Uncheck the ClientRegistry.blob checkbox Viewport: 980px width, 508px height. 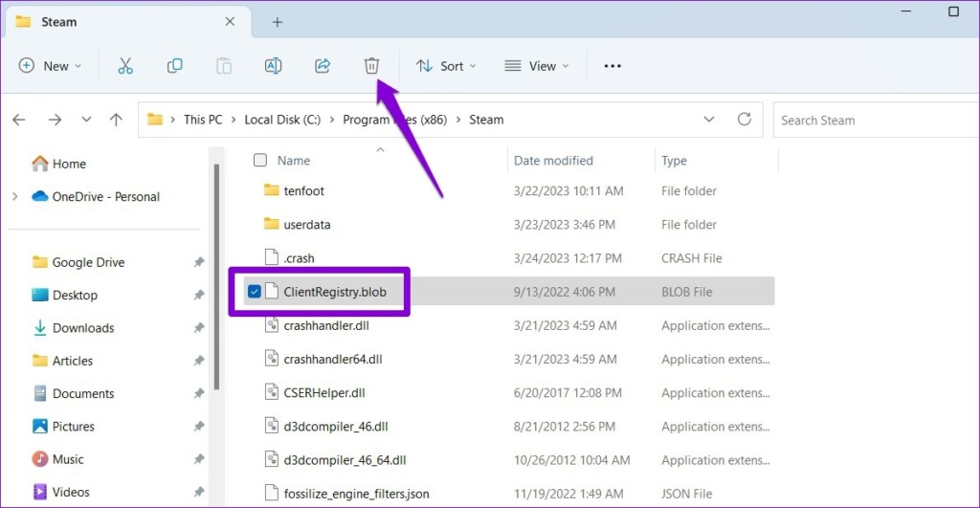pos(255,291)
